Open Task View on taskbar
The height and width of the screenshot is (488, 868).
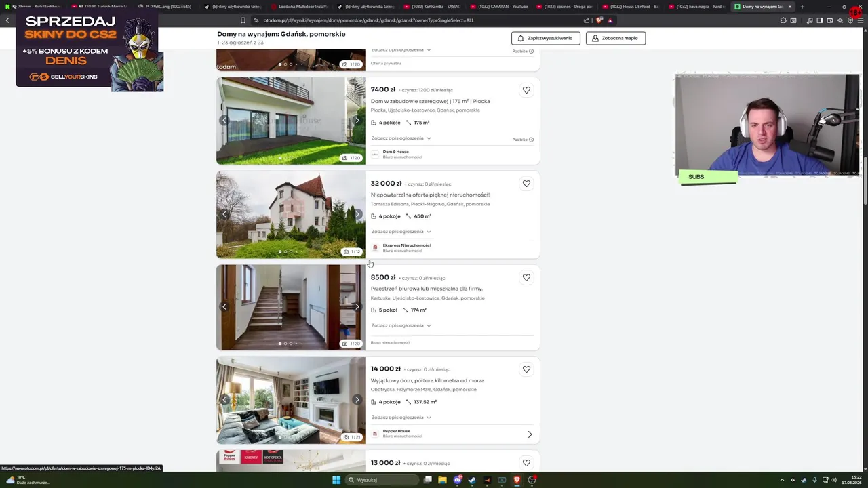428,480
